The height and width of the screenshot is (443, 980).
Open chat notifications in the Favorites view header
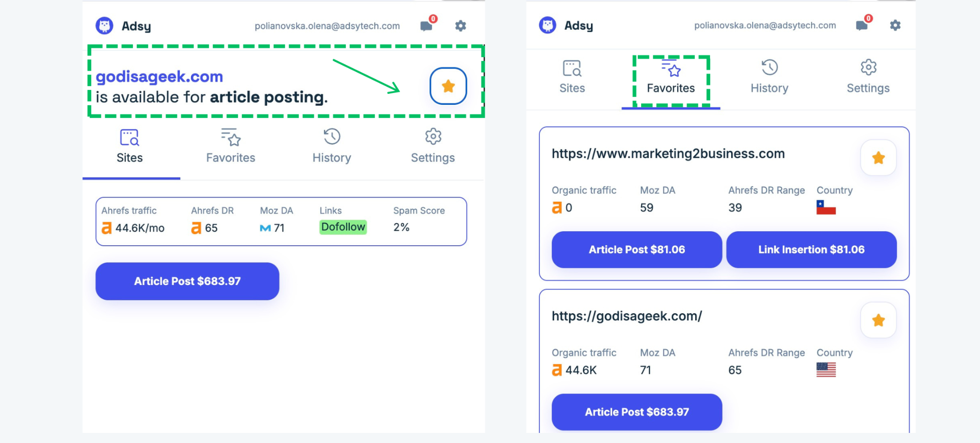pos(862,25)
